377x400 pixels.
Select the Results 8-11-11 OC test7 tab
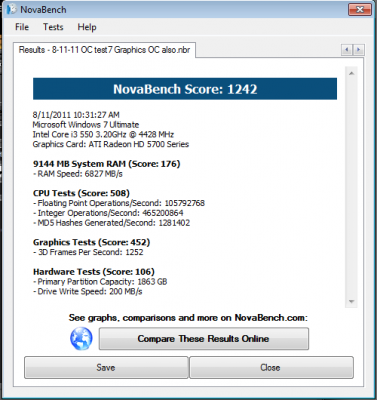pyautogui.click(x=104, y=50)
